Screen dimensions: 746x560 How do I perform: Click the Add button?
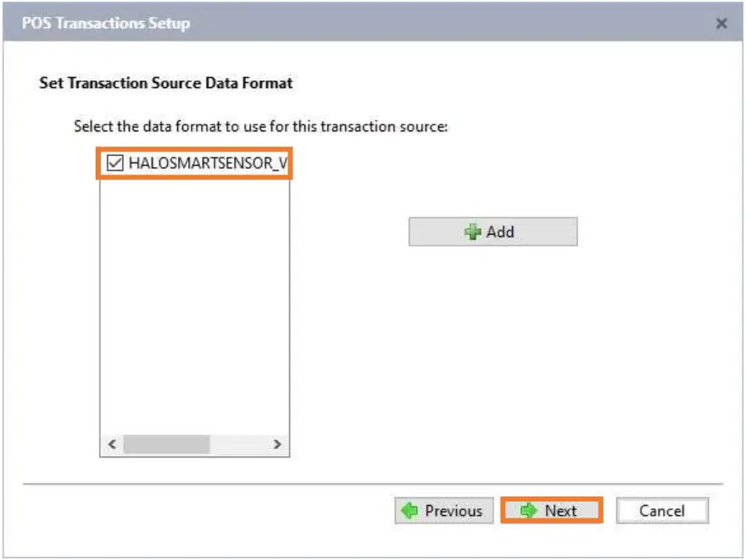pos(493,231)
